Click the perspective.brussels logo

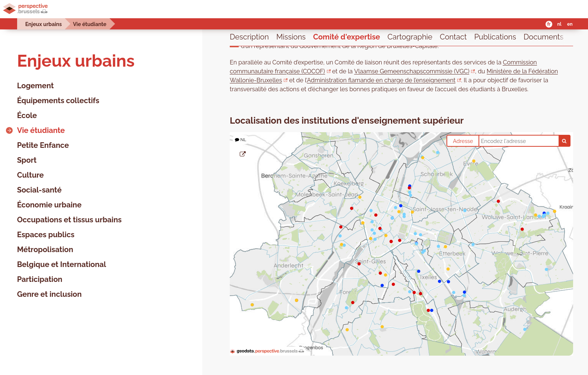point(26,9)
